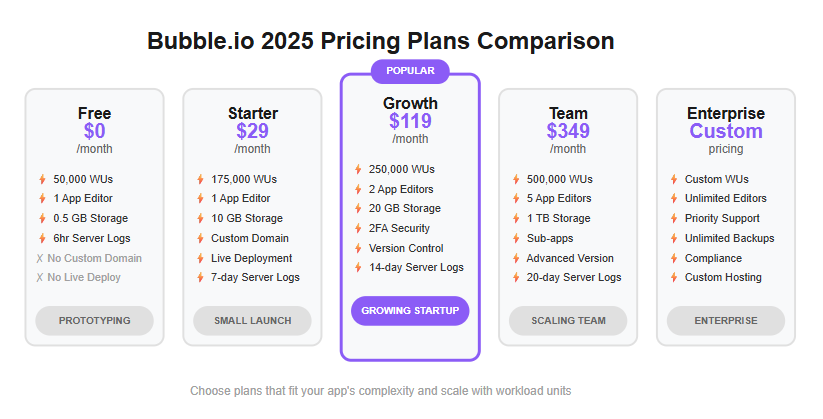Click the Prototyping button
The height and width of the screenshot is (419, 823).
[x=94, y=321]
